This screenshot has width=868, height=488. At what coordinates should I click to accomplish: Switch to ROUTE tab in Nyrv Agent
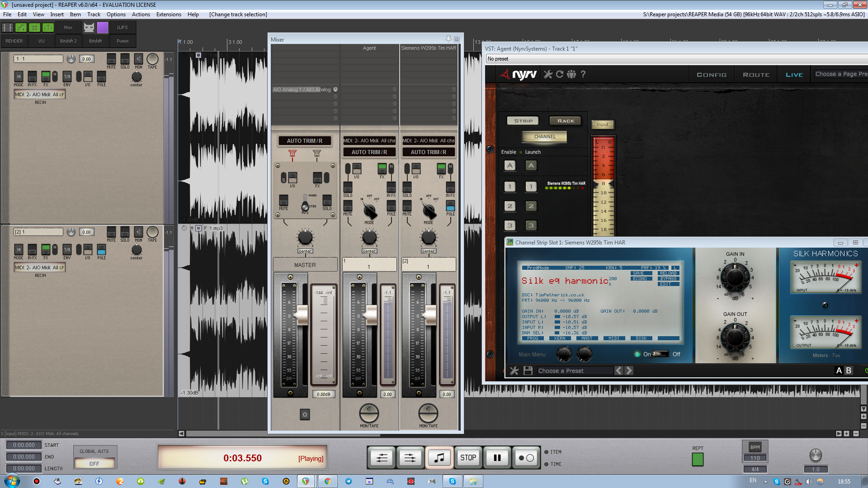[x=756, y=75]
